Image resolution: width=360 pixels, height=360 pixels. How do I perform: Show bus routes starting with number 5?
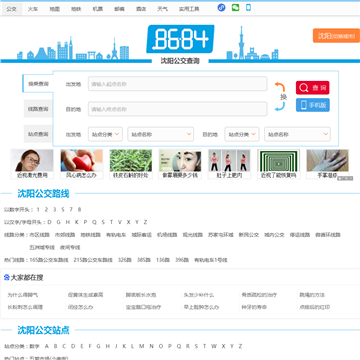tap(63, 210)
